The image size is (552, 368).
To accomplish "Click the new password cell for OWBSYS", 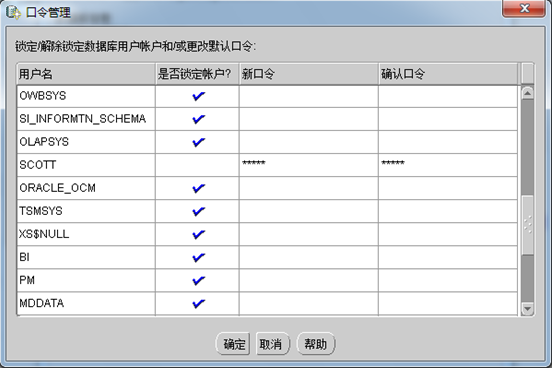I will 309,96.
